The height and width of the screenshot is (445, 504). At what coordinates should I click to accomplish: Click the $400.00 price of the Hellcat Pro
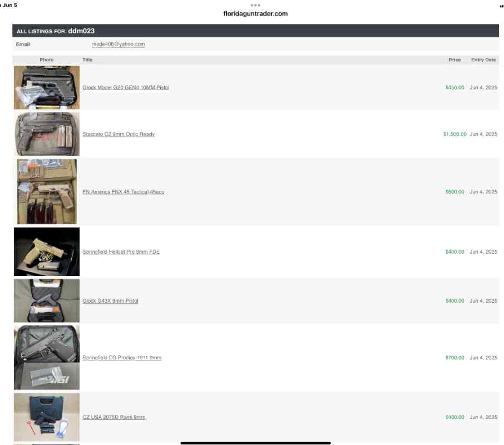click(455, 251)
